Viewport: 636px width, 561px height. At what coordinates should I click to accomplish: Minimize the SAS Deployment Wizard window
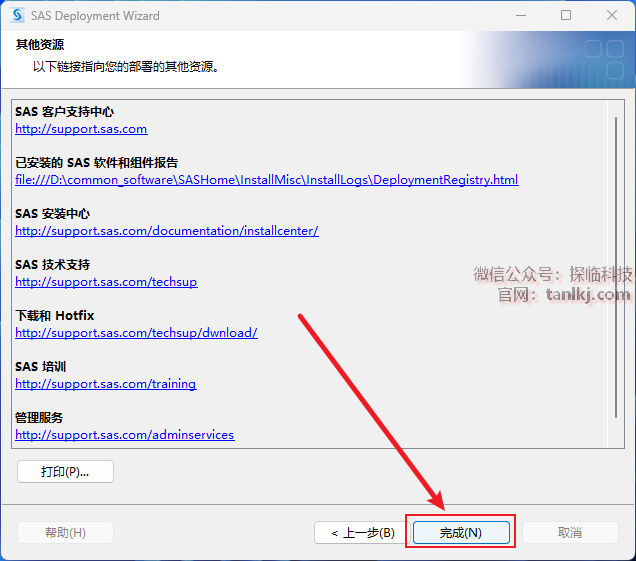coord(521,15)
